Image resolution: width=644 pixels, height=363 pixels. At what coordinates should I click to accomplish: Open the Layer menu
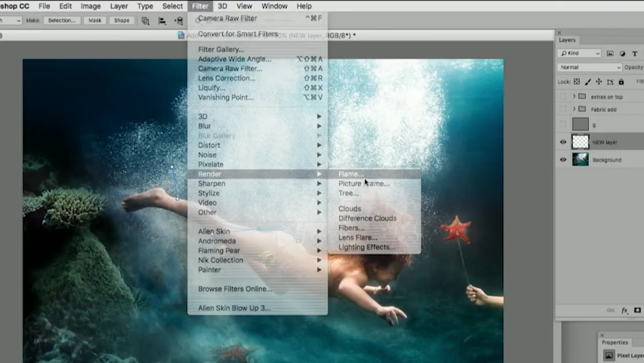[119, 6]
